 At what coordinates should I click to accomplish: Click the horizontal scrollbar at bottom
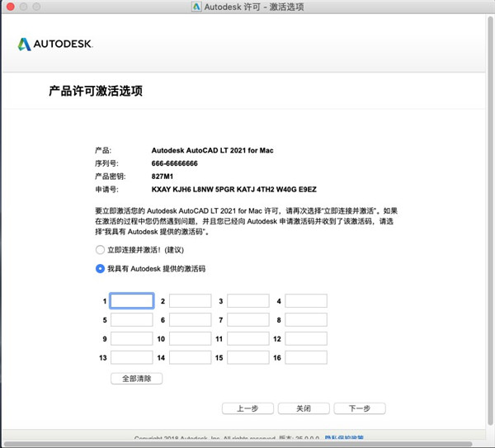(x=238, y=444)
